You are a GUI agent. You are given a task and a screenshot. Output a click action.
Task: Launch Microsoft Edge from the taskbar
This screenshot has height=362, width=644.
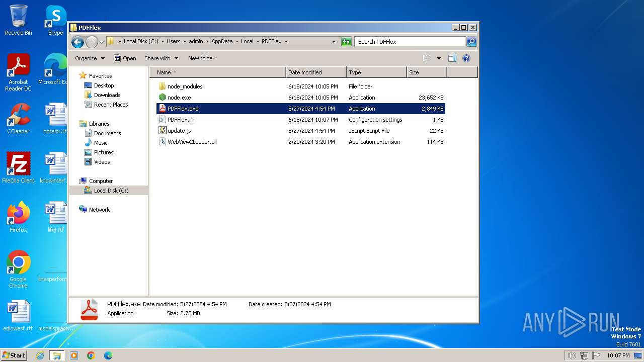(x=108, y=355)
